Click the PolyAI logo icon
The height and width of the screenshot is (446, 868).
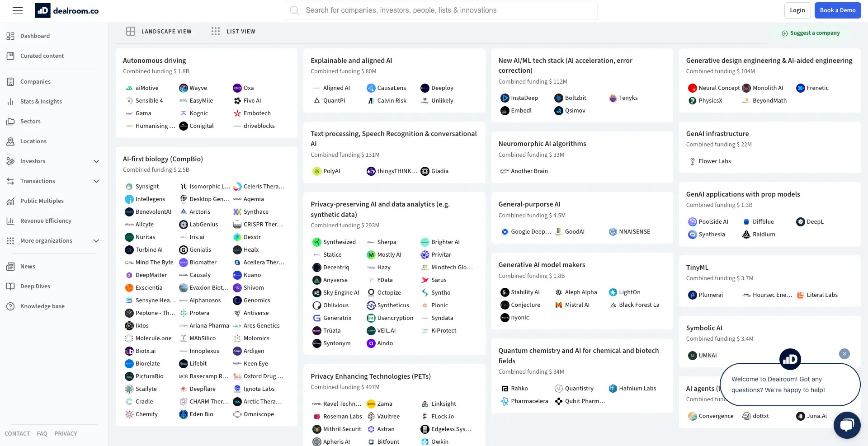pos(317,171)
